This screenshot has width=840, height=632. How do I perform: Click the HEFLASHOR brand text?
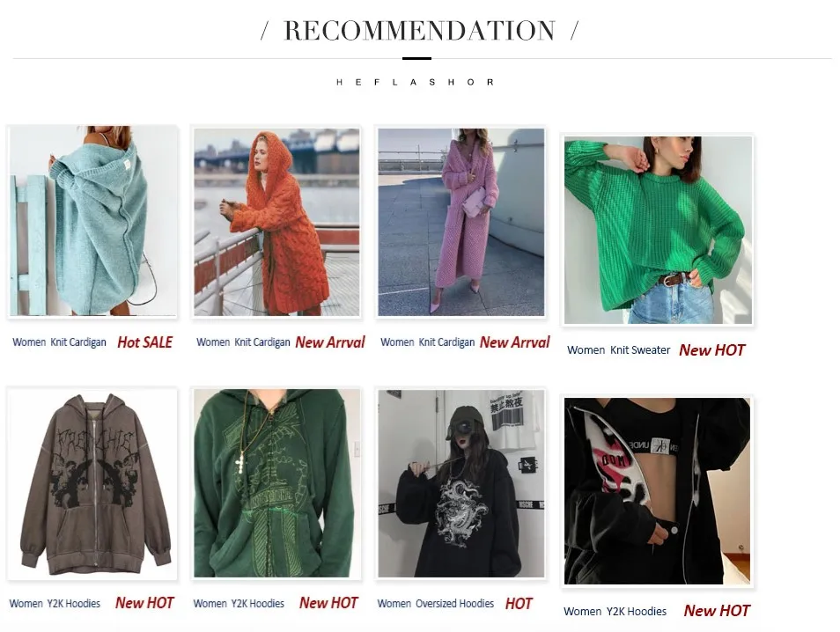click(x=416, y=82)
